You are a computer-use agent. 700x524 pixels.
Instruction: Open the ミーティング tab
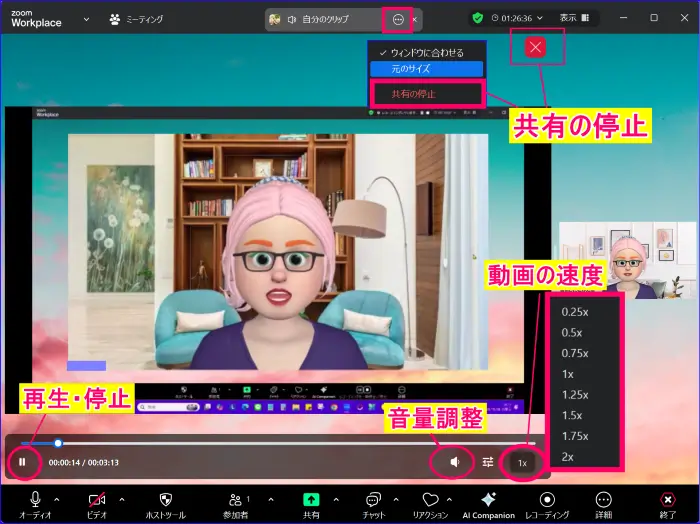coord(137,19)
